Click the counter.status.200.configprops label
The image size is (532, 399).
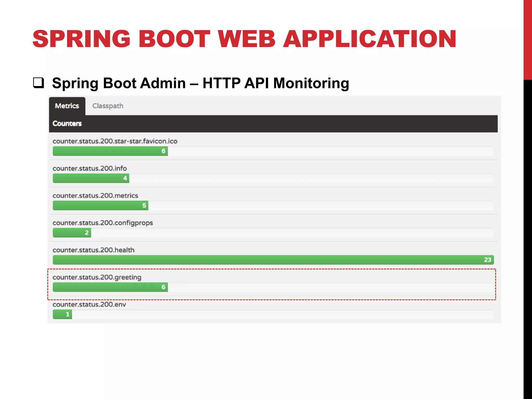[103, 223]
